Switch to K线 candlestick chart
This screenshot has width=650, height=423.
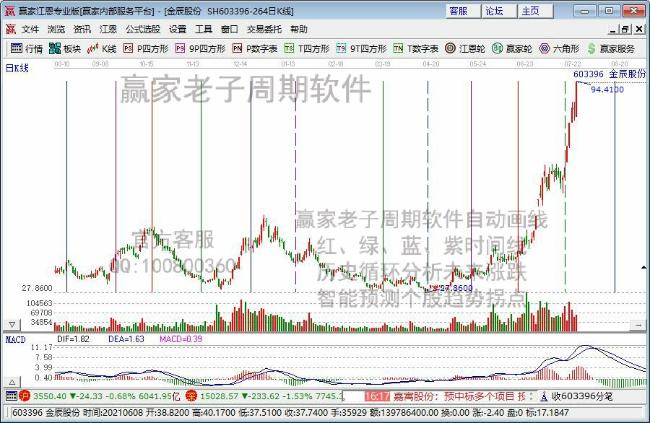click(102, 49)
